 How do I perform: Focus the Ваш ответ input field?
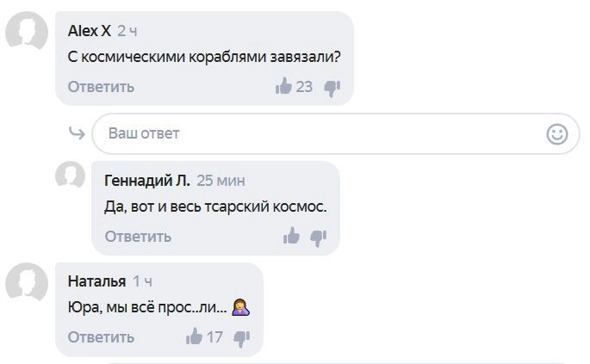(x=319, y=134)
